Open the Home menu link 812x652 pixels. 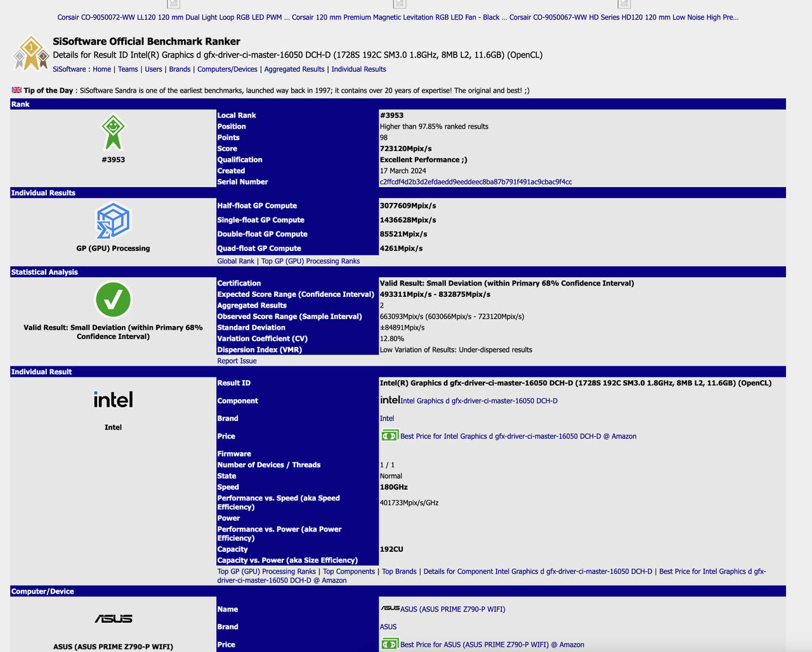[101, 69]
